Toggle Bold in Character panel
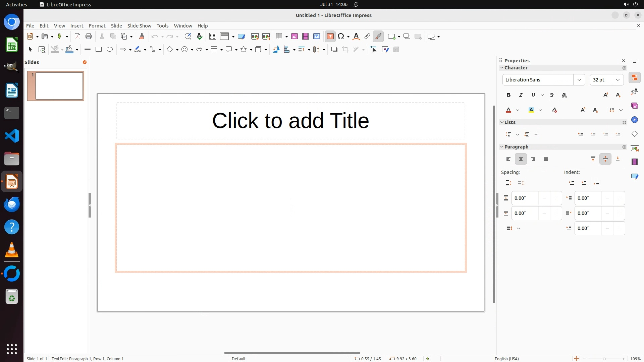Screen dimensions: 644x362 tap(508, 95)
